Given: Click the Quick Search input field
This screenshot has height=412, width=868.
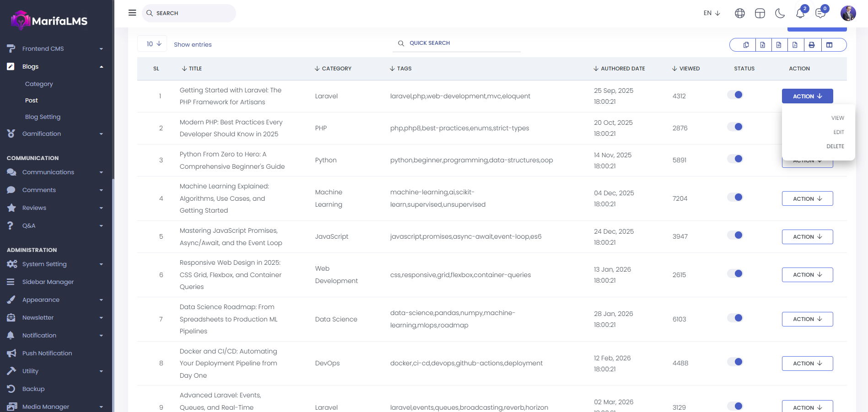Looking at the screenshot, I should (x=462, y=43).
